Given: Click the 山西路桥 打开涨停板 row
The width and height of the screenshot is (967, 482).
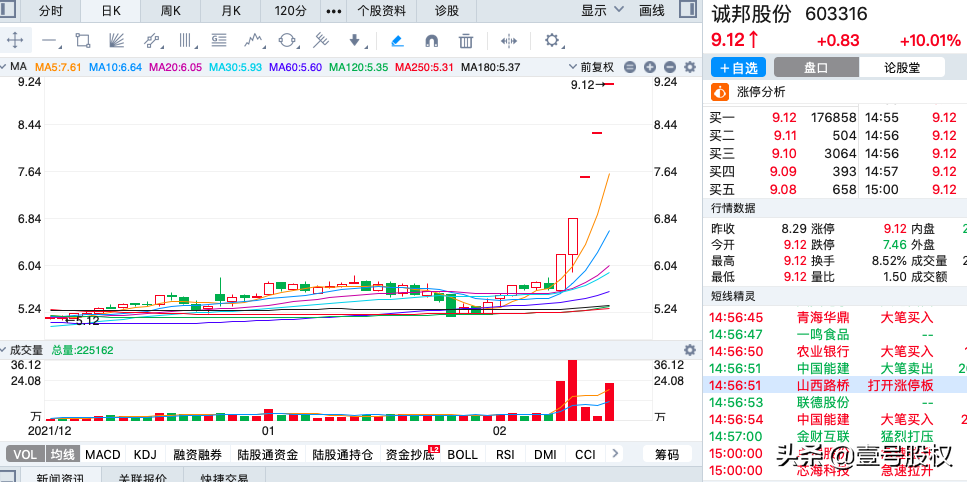Looking at the screenshot, I should (x=835, y=386).
